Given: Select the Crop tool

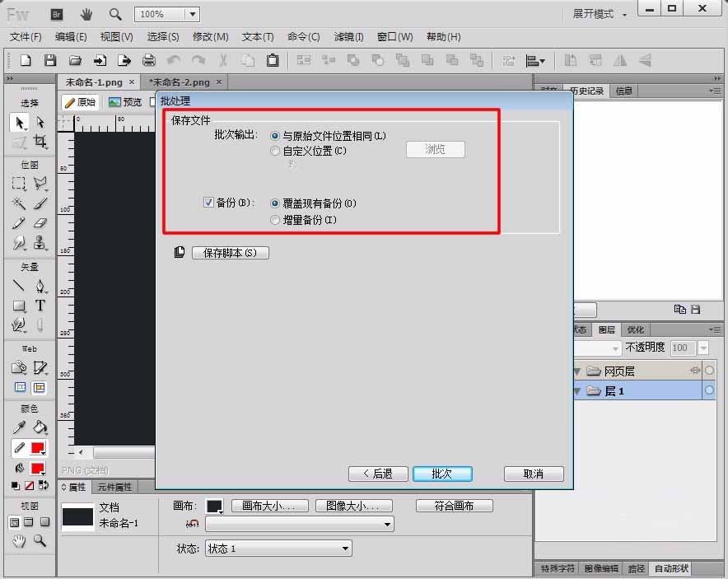Looking at the screenshot, I should coord(41,141).
